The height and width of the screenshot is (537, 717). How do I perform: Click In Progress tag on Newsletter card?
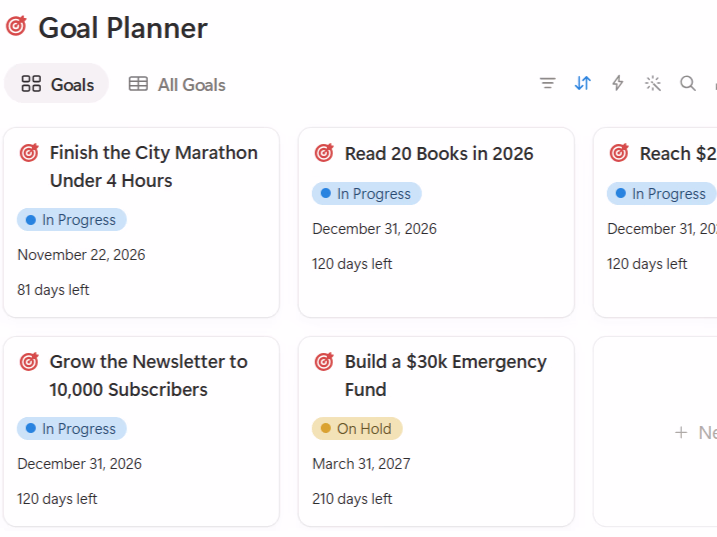click(x=72, y=429)
